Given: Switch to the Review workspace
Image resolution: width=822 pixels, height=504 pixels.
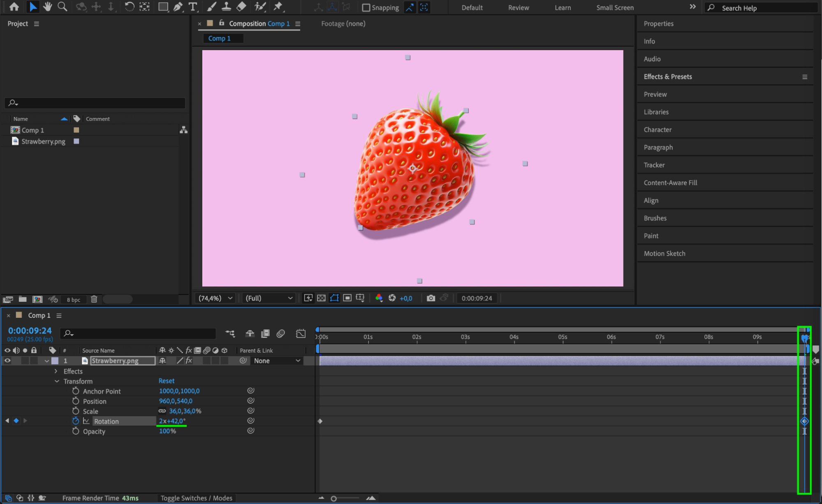Looking at the screenshot, I should click(518, 7).
